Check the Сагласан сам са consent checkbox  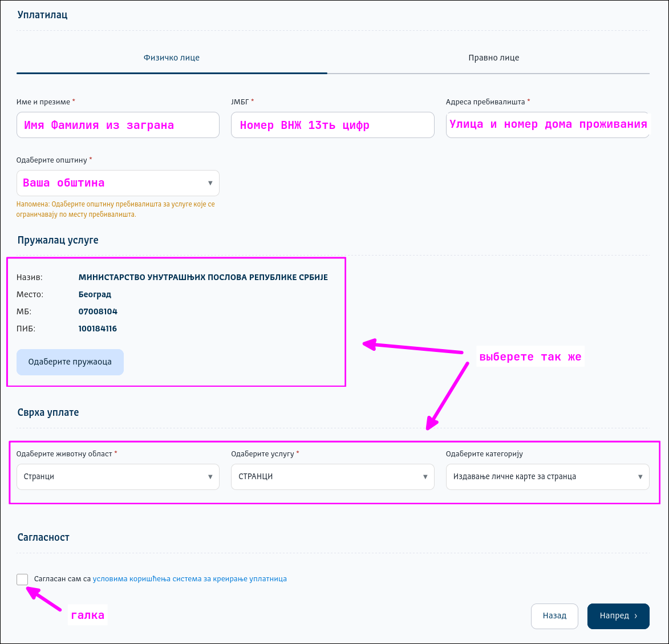[22, 579]
